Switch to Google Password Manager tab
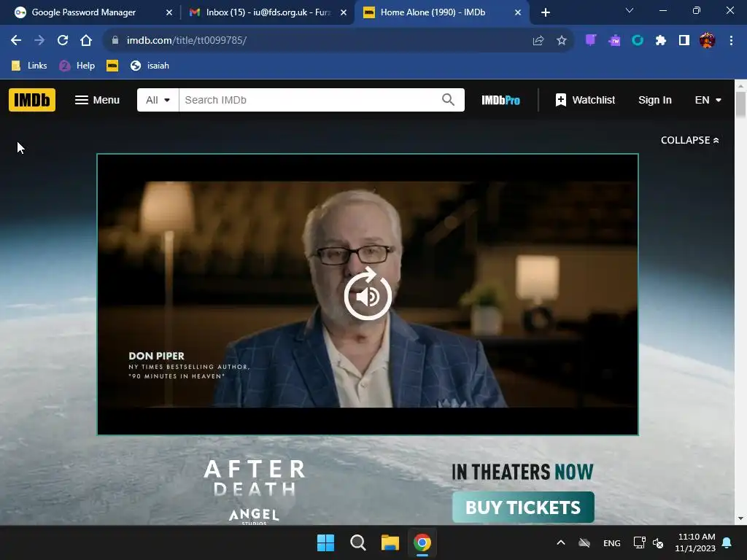 tap(83, 12)
